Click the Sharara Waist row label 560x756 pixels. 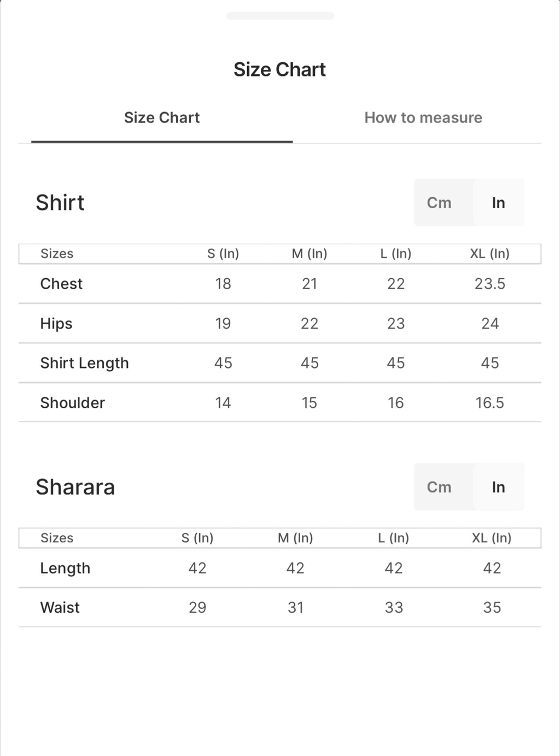click(60, 607)
